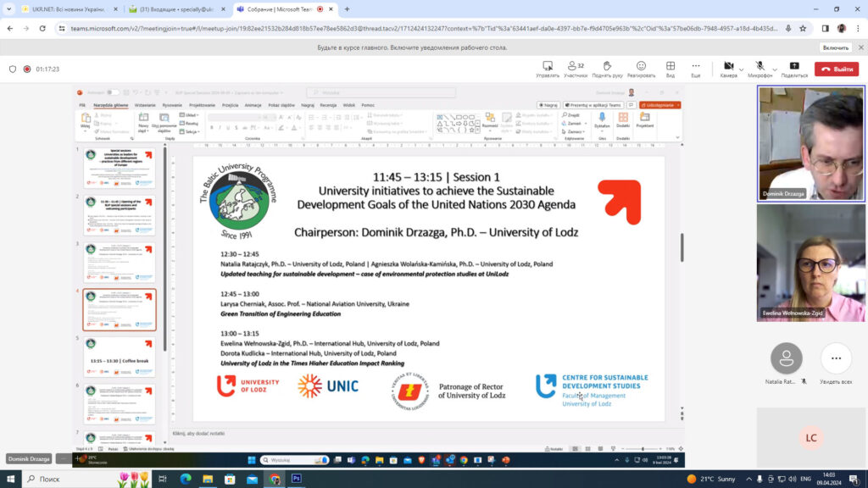The height and width of the screenshot is (488, 868).
Task: Switch to the Входящие mail browser tab
Action: pyautogui.click(x=176, y=9)
